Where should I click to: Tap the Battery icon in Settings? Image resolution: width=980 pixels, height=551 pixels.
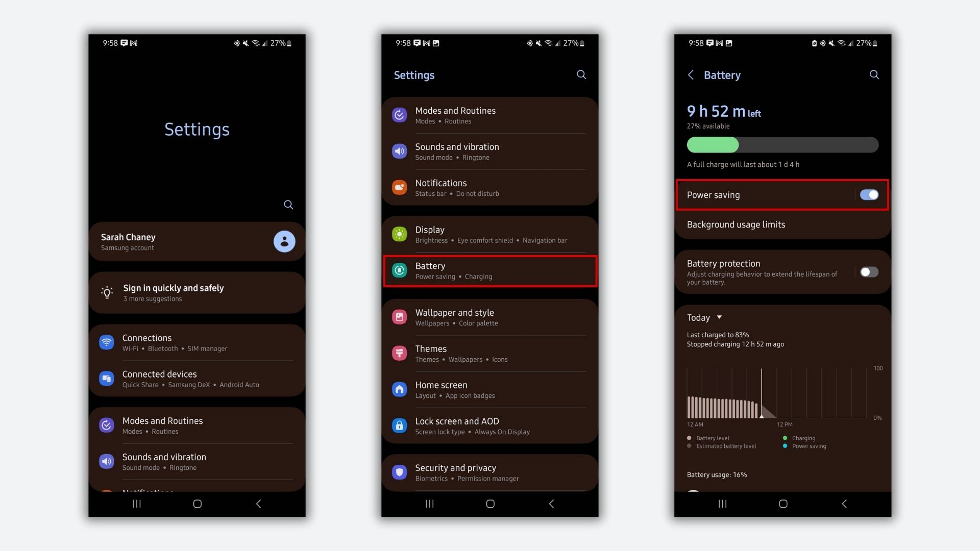(400, 269)
